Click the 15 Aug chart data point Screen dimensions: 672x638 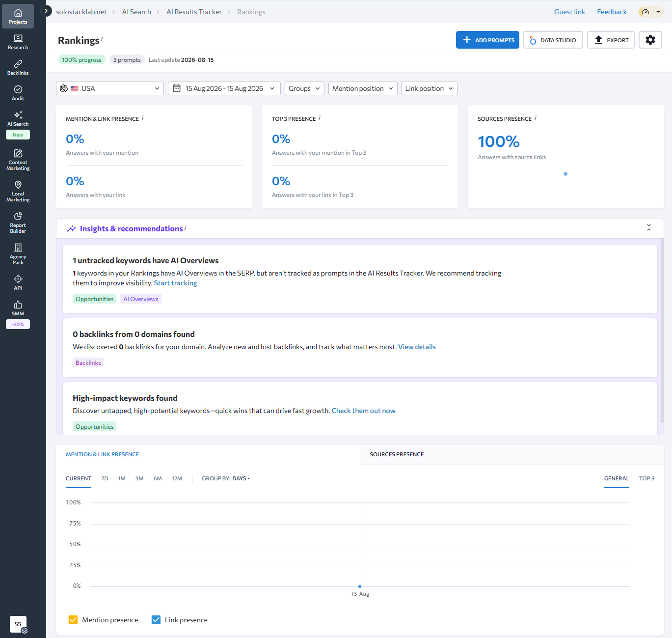point(360,586)
